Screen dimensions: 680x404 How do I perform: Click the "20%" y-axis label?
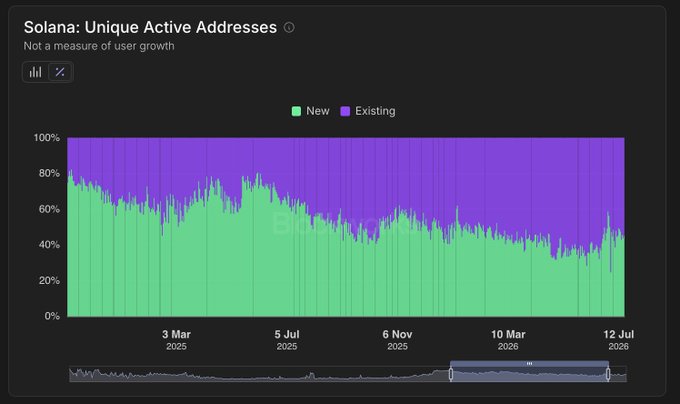[x=49, y=280]
